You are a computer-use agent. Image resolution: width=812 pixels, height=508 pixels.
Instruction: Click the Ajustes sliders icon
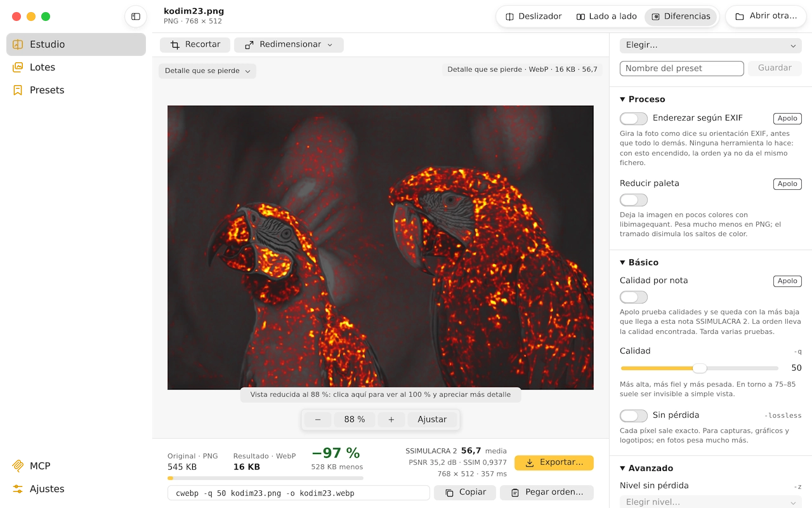pyautogui.click(x=18, y=489)
